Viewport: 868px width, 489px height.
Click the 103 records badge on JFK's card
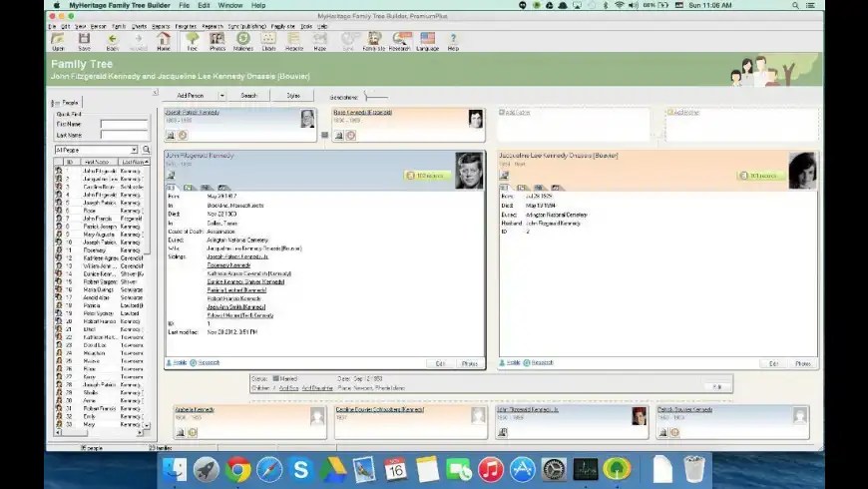pyautogui.click(x=427, y=176)
